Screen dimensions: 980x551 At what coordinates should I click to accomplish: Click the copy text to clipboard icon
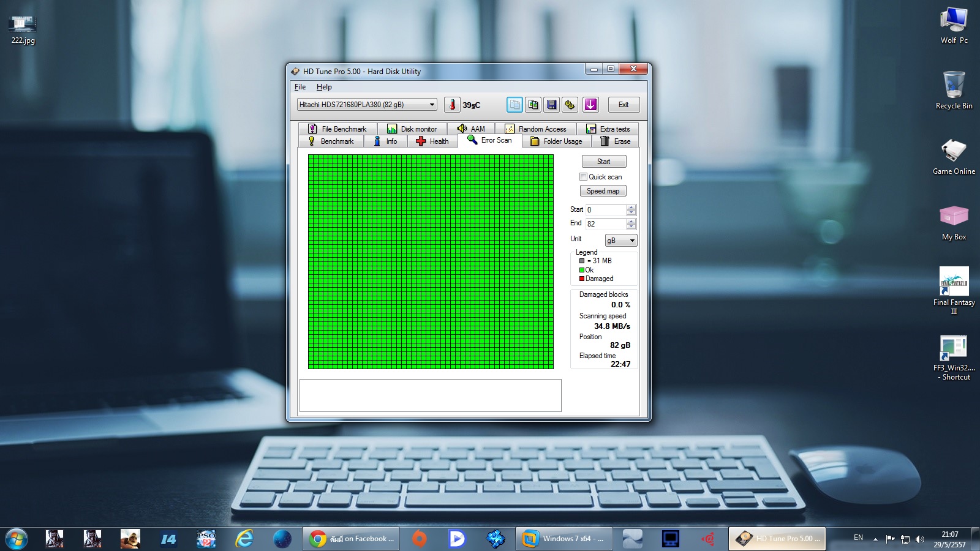point(514,105)
